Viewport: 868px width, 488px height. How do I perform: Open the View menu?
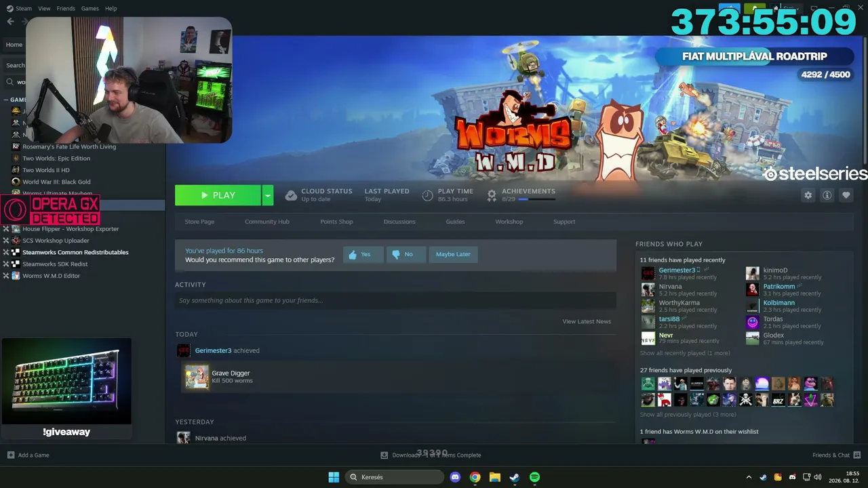pos(44,8)
